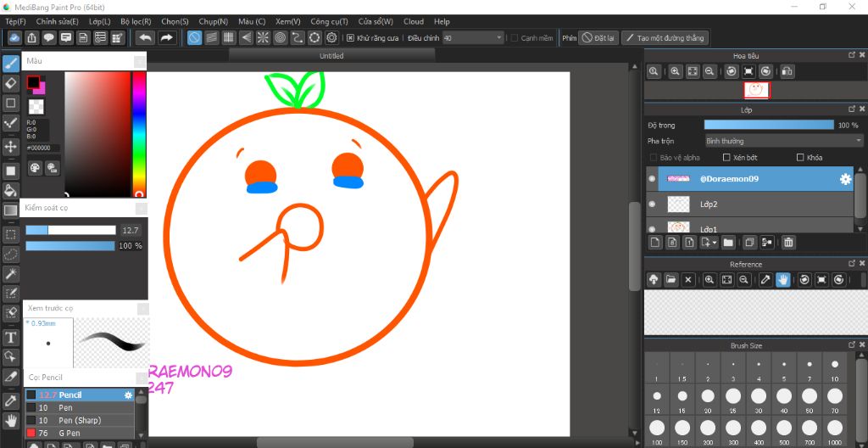
Task: Hide the Lớp1 layer
Action: (x=652, y=228)
